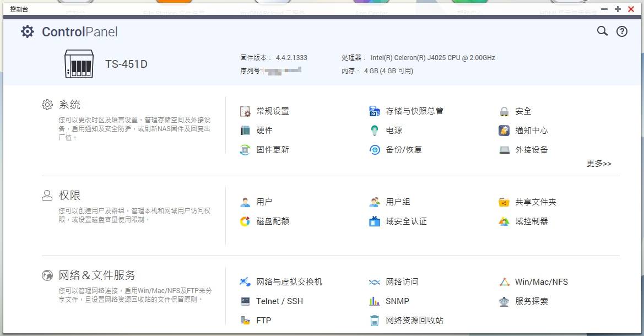The height and width of the screenshot is (336, 644).
Task: 打开磁盘配额设置
Action: [x=274, y=221]
